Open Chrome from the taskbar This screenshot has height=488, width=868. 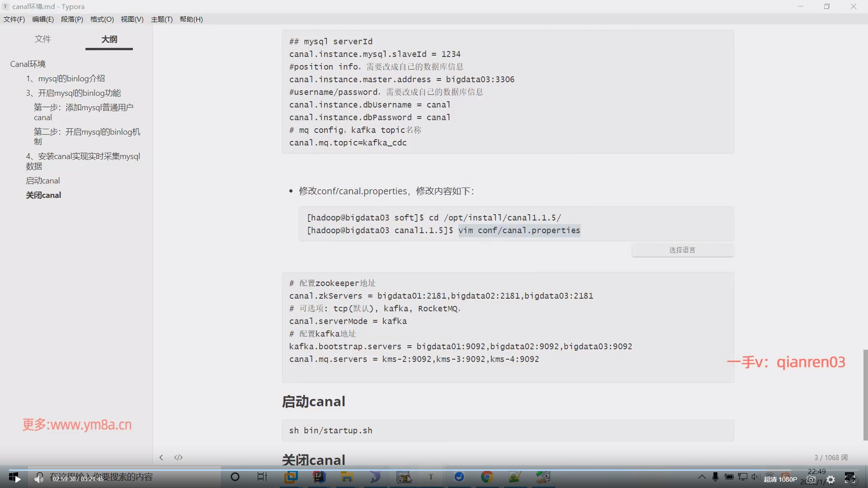click(x=487, y=477)
